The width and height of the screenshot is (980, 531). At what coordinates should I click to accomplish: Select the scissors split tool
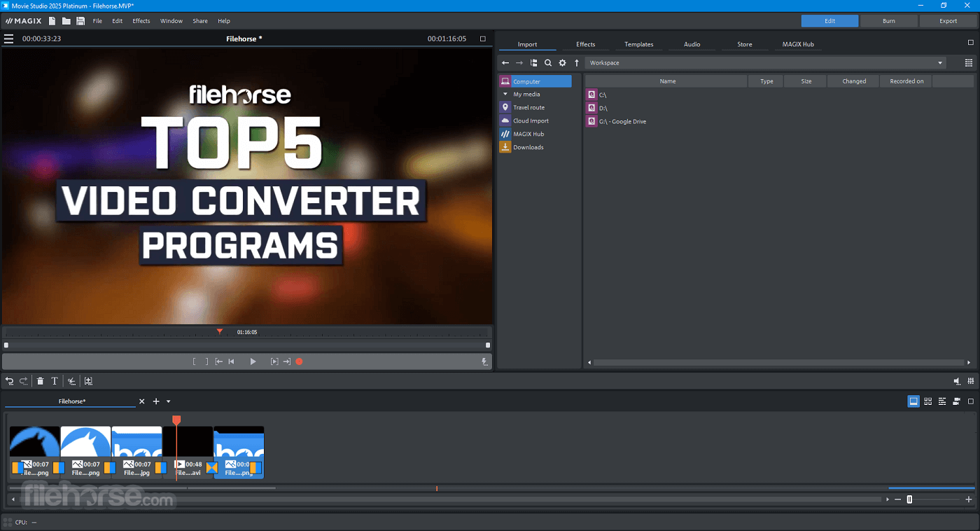click(x=71, y=381)
